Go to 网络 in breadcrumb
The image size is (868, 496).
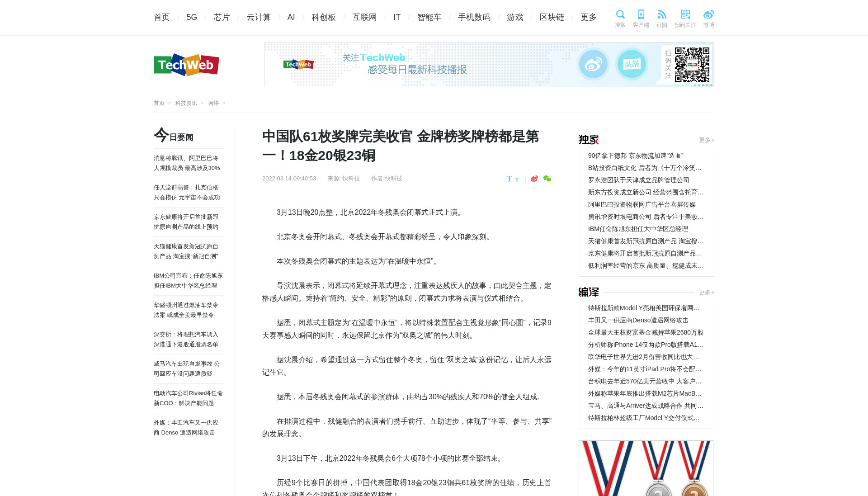coord(213,103)
